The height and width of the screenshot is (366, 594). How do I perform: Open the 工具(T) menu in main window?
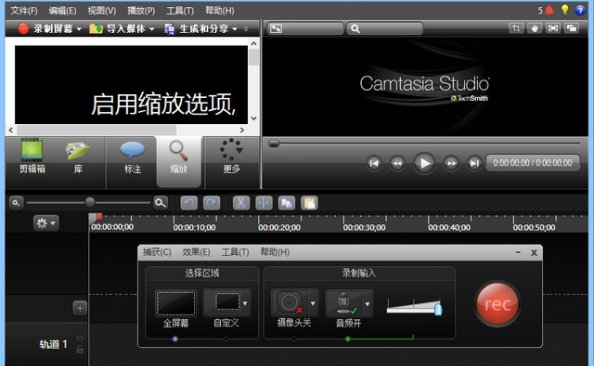tap(180, 10)
